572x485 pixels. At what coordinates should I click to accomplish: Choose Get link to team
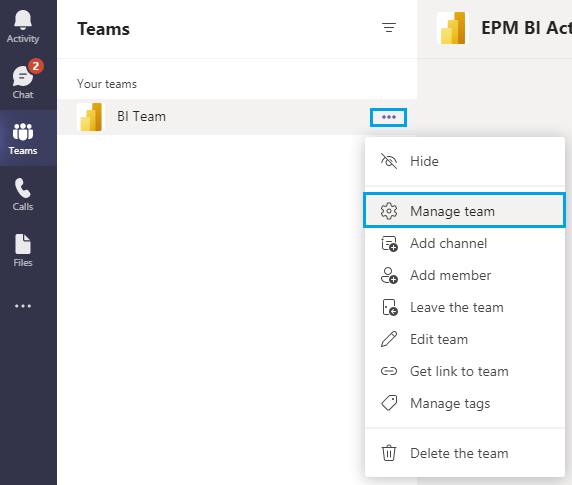465,371
